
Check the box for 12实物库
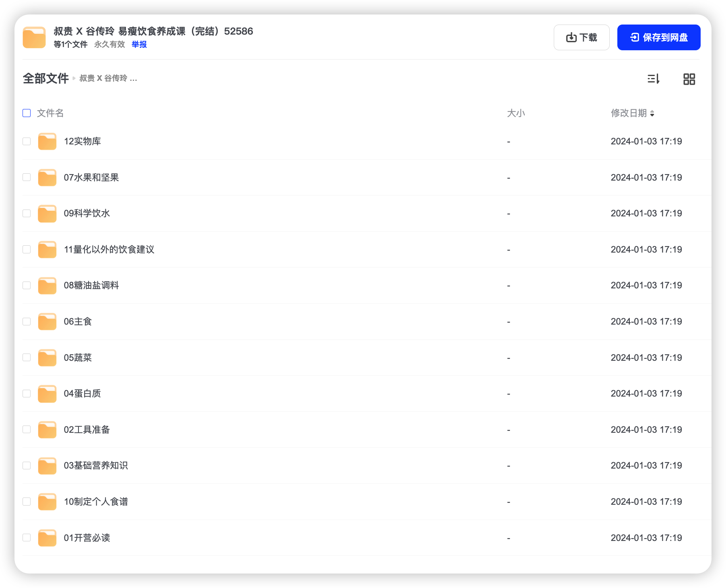tap(27, 141)
